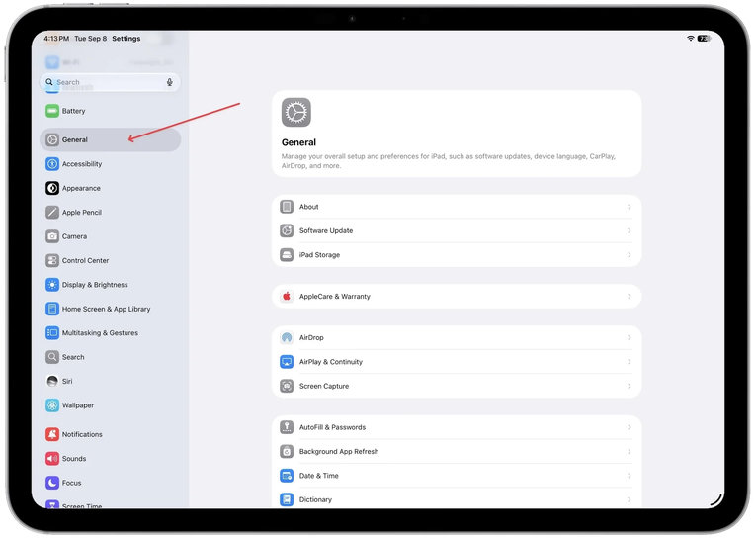
Task: Click the General heading text
Action: pyautogui.click(x=298, y=142)
